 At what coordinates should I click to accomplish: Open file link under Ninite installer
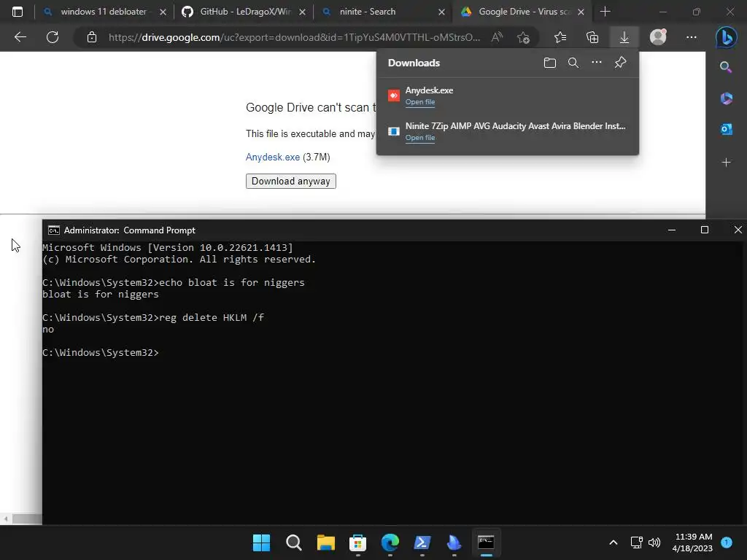pos(419,138)
